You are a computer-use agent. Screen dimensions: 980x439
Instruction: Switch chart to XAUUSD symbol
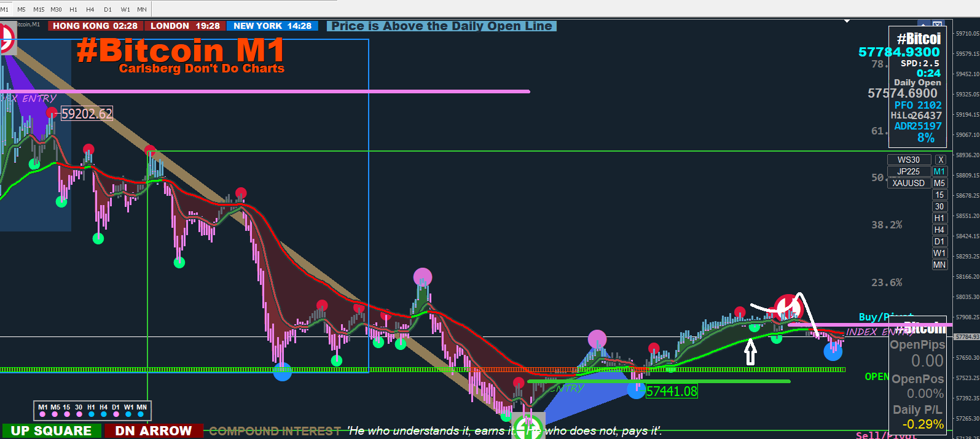pyautogui.click(x=909, y=183)
